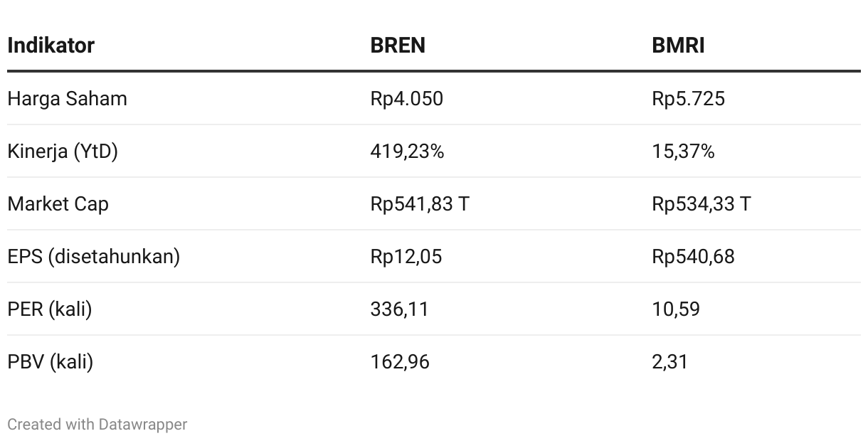Viewport: 868px width, 441px height.
Task: Select the PBV (kali) row label
Action: [50, 361]
